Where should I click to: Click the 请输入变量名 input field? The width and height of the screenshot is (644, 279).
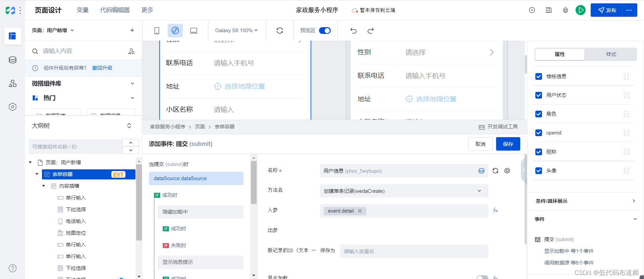(414, 251)
